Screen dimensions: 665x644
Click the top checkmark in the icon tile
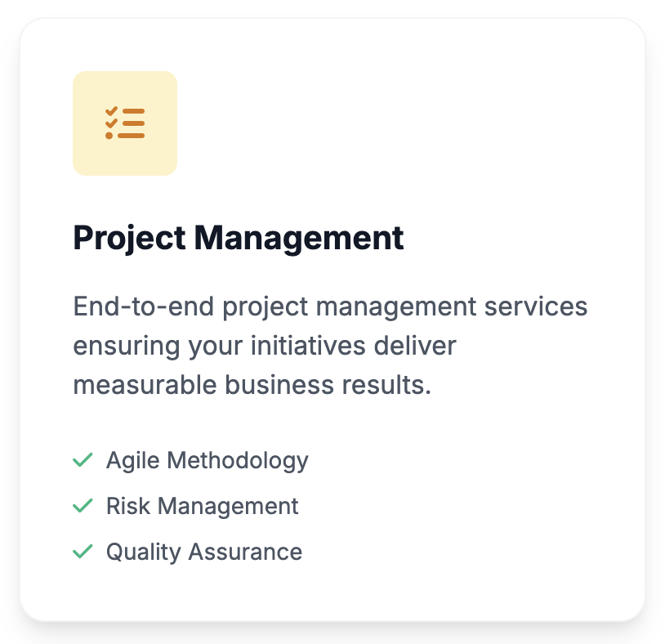tap(112, 111)
